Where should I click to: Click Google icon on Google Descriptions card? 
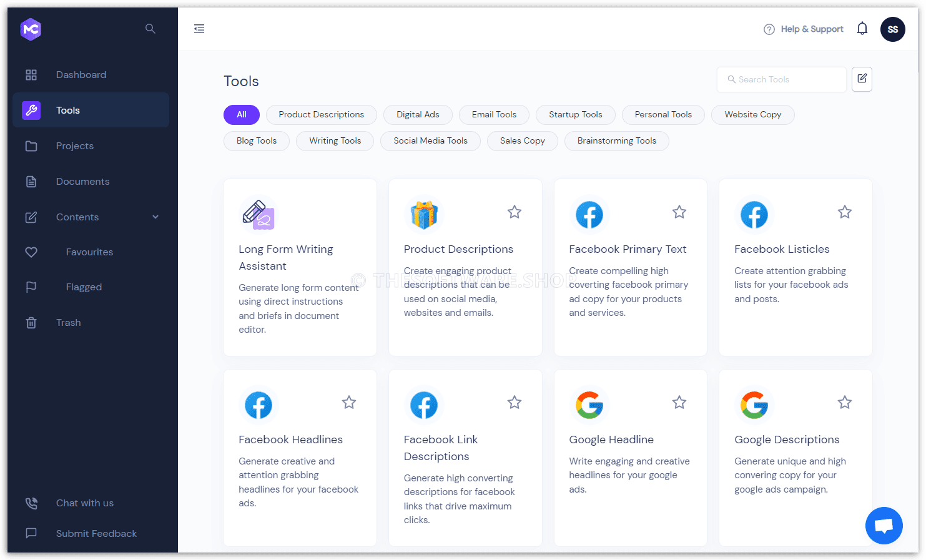point(754,405)
